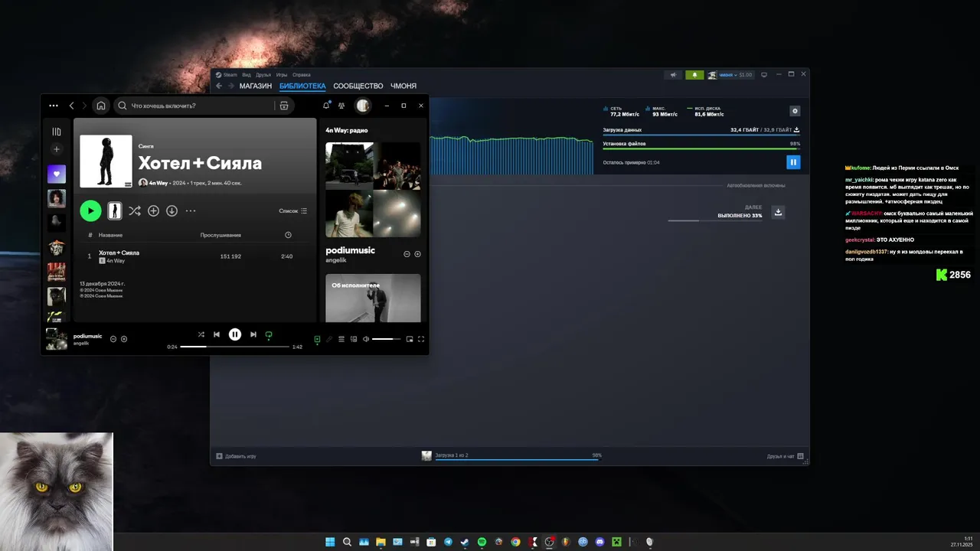The width and height of the screenshot is (980, 551).
Task: Click Steam 'Загрузка 1 из 2' status bar
Action: pos(511,455)
